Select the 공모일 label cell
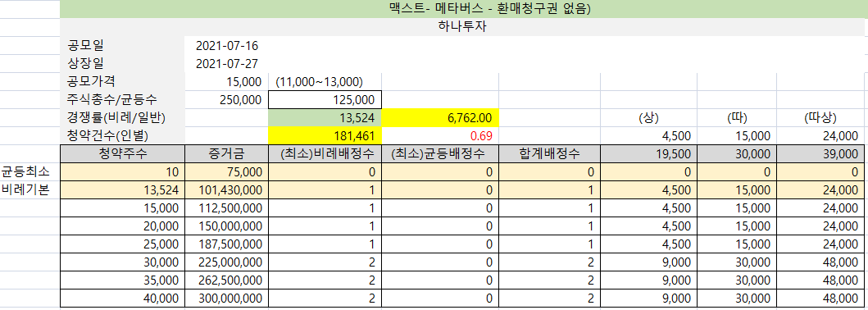Image resolution: width=868 pixels, height=310 pixels. click(122, 45)
